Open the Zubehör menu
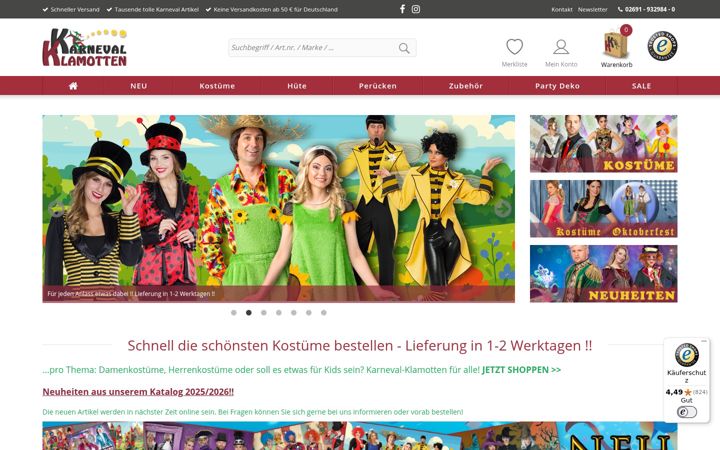 click(466, 86)
